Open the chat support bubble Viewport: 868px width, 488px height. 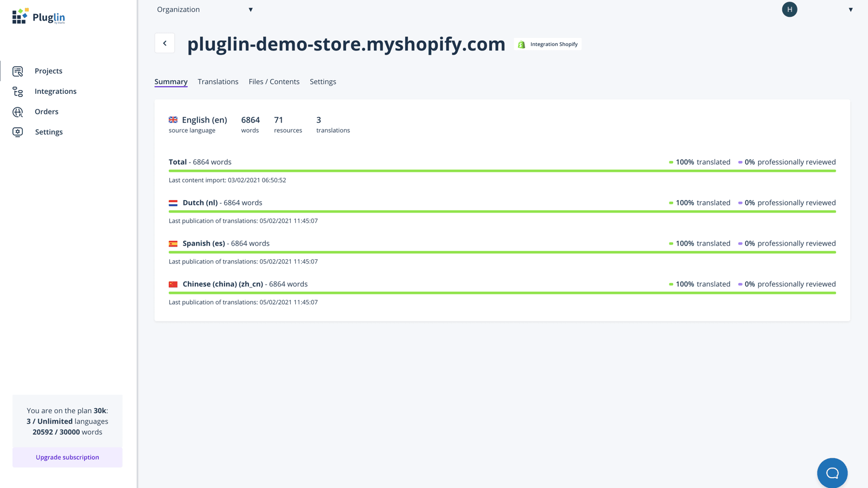(x=832, y=473)
